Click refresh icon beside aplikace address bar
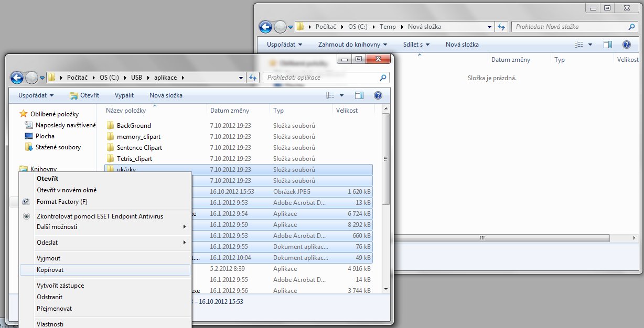Screen dimensions: 644x328 (253, 78)
